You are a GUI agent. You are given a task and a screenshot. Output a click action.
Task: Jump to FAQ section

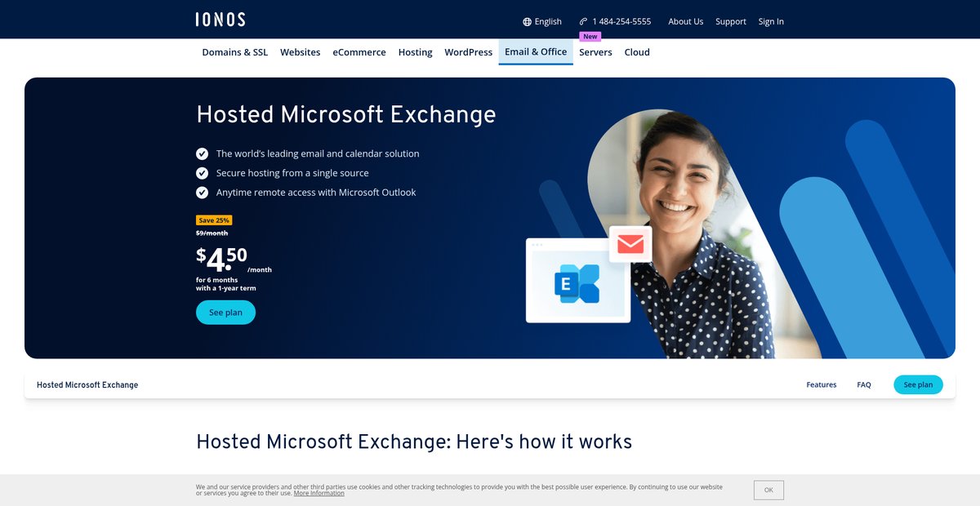pyautogui.click(x=864, y=384)
